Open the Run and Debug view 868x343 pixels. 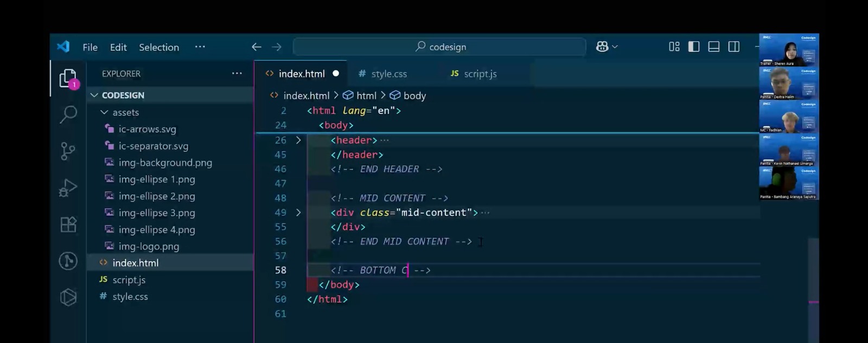[68, 187]
